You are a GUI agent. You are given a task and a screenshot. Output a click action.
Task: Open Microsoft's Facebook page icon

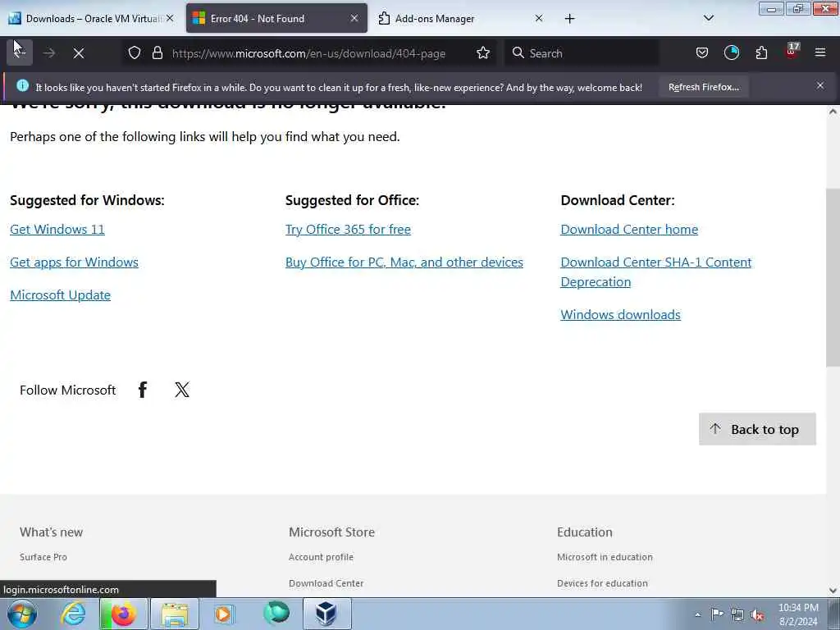[x=143, y=390]
